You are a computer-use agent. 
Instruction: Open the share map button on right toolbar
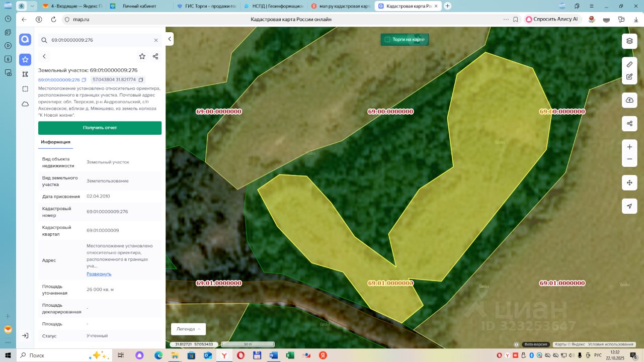point(629,123)
